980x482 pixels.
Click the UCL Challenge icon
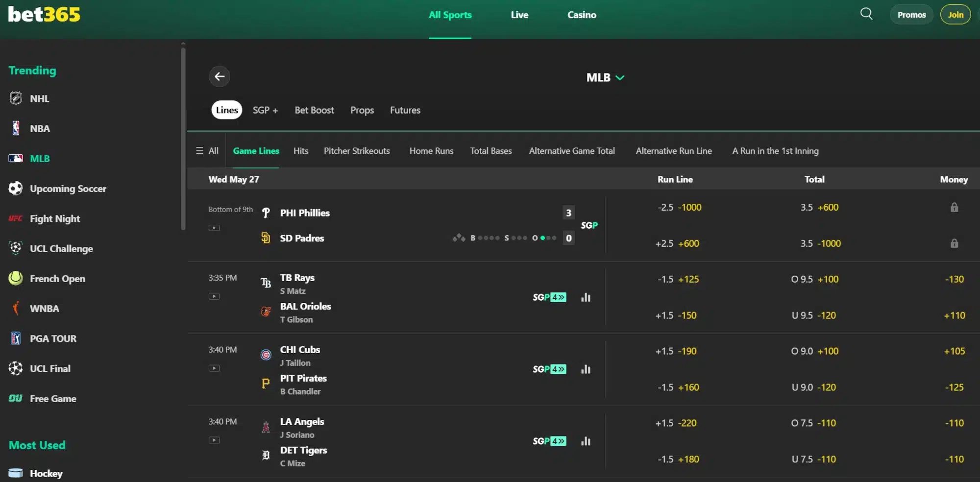16,248
